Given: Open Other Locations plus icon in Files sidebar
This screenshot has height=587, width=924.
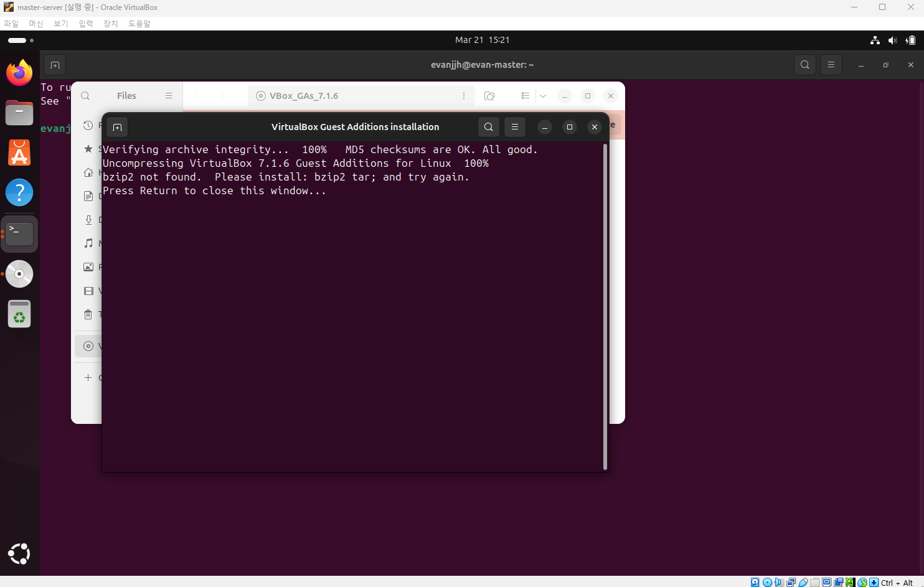Looking at the screenshot, I should [x=88, y=377].
